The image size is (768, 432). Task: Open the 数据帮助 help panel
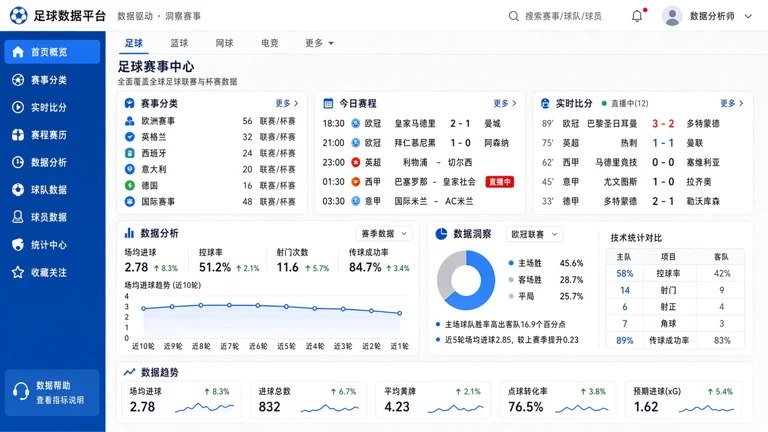[x=52, y=392]
